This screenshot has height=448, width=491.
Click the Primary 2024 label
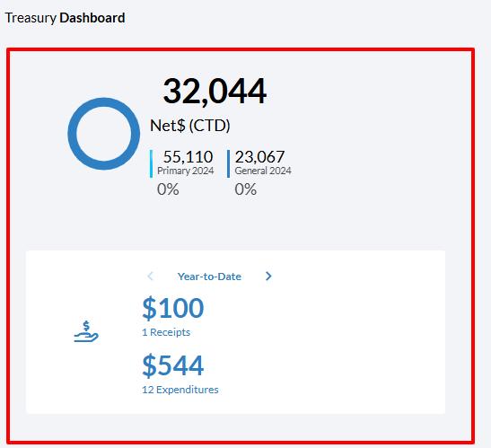186,171
